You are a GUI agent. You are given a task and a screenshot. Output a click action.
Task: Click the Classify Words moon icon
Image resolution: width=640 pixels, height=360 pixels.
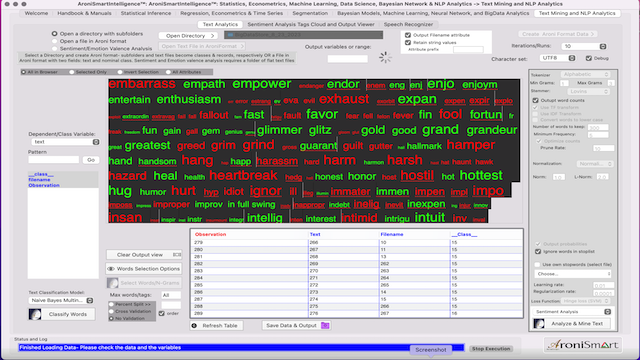click(35, 314)
